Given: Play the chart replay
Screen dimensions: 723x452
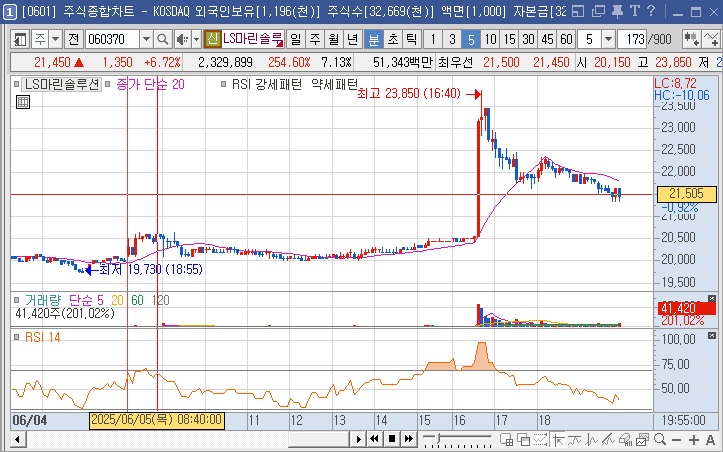Looking at the screenshot, I should tap(358, 439).
